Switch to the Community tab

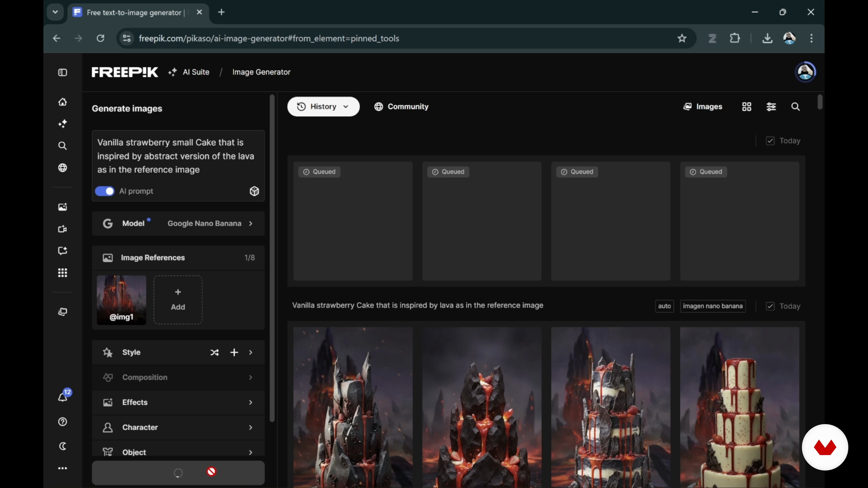401,107
